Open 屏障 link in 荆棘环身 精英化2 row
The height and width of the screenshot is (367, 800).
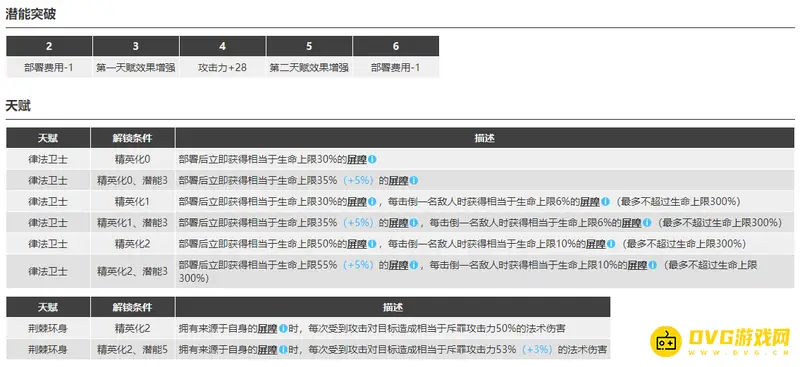(268, 329)
